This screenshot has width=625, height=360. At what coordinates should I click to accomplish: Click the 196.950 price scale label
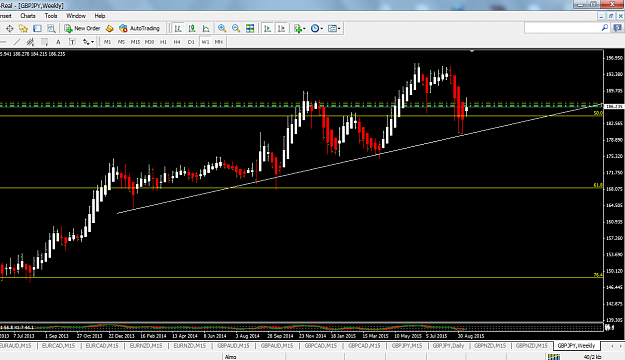tap(614, 58)
